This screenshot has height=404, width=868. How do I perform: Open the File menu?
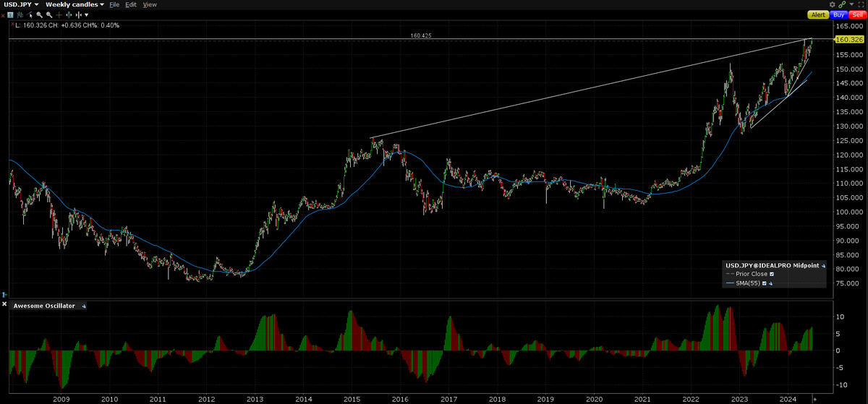tap(114, 4)
